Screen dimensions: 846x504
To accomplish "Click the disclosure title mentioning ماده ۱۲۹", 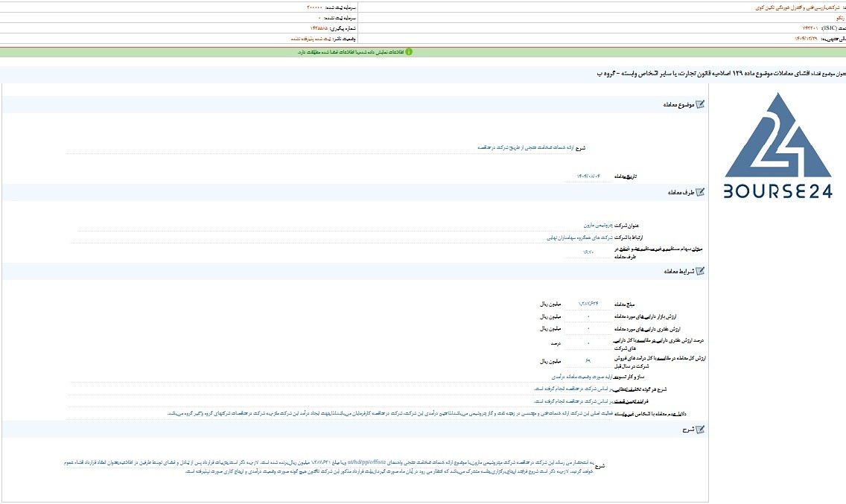I will (702, 74).
